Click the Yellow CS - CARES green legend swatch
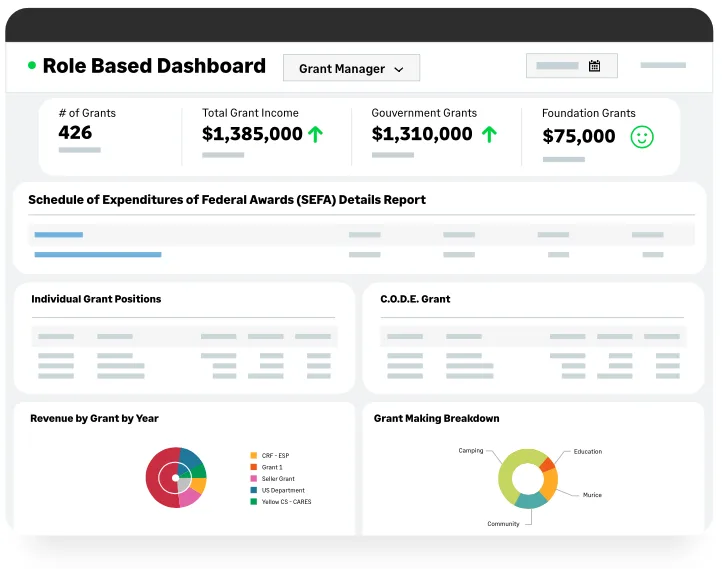The width and height of the screenshot is (722, 569). point(253,501)
